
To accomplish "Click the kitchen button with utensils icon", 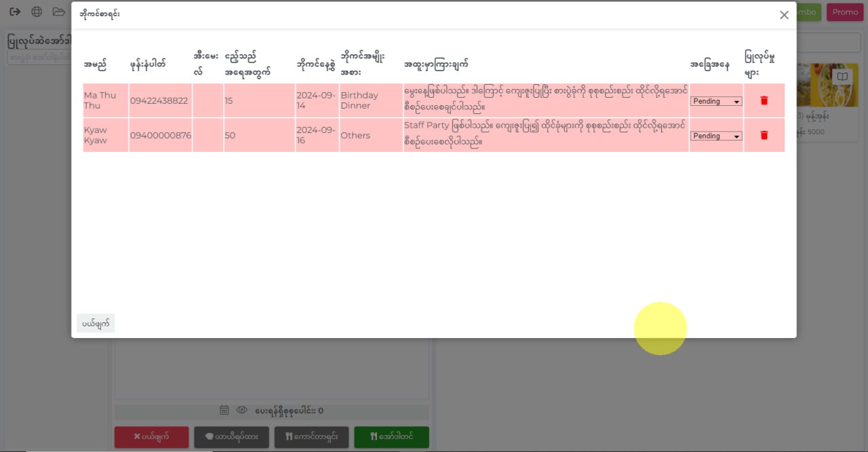I will pos(311,437).
